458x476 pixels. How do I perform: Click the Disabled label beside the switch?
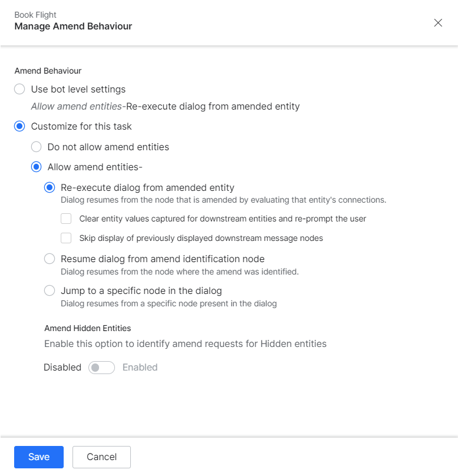(x=62, y=368)
